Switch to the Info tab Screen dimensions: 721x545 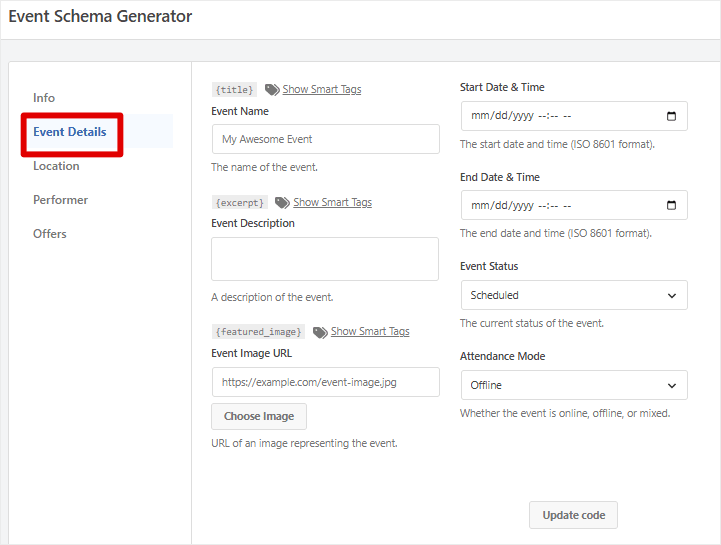(x=44, y=98)
